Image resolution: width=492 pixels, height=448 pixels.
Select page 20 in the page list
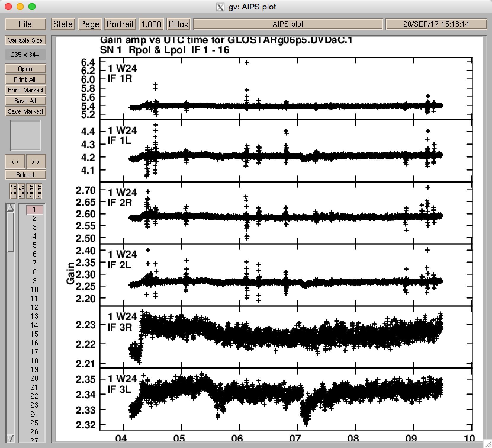(35, 378)
